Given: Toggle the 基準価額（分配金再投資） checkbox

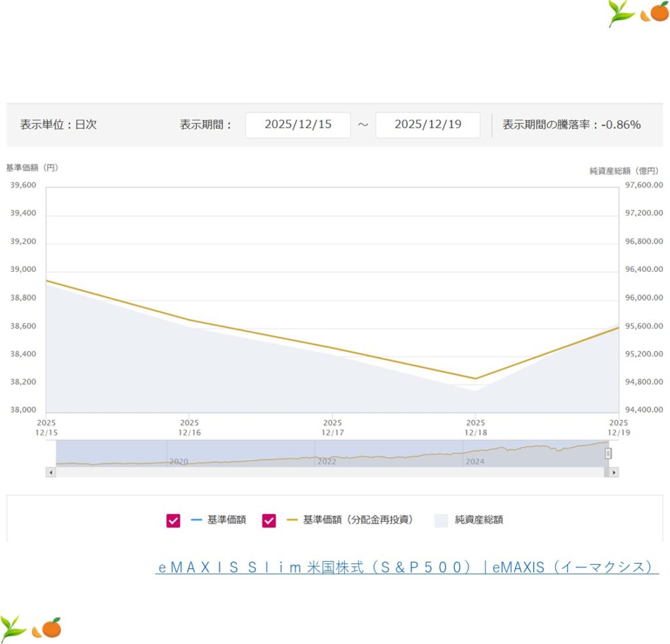Looking at the screenshot, I should (269, 520).
